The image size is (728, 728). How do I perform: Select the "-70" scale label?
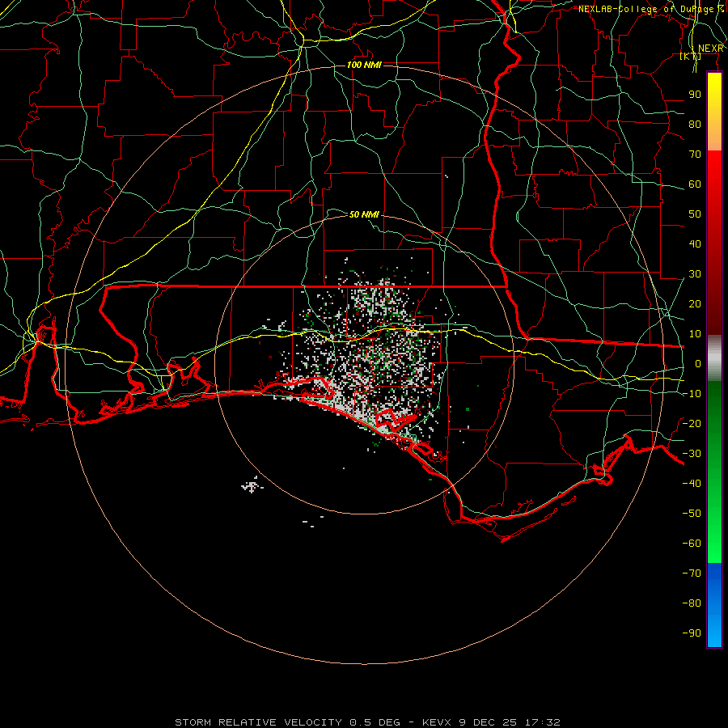[692, 574]
